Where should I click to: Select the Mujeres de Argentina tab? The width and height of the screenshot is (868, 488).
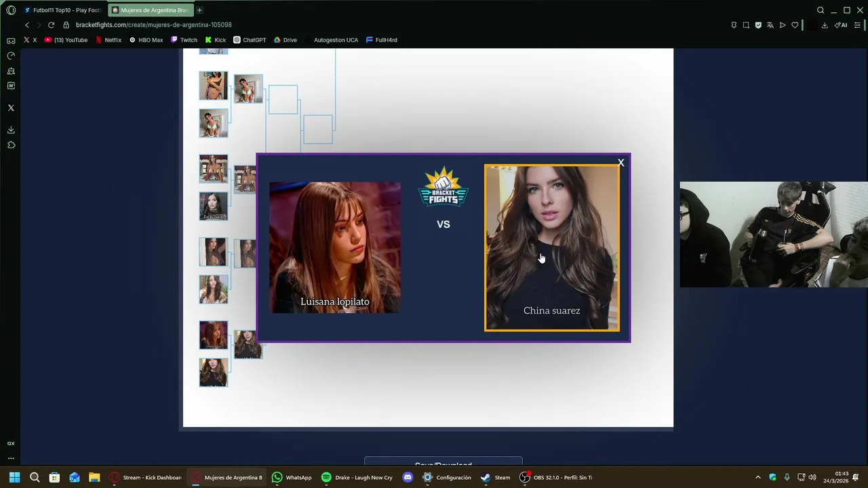coord(150,10)
